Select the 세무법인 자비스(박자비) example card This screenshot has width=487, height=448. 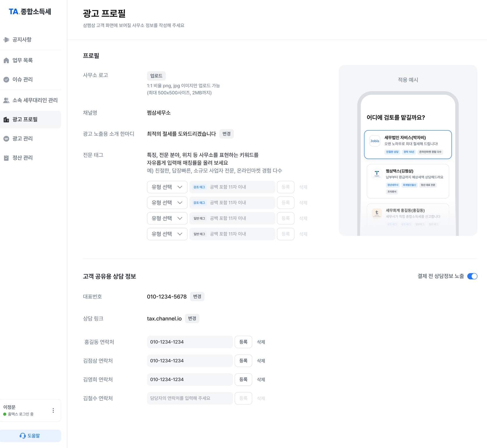coord(408,145)
